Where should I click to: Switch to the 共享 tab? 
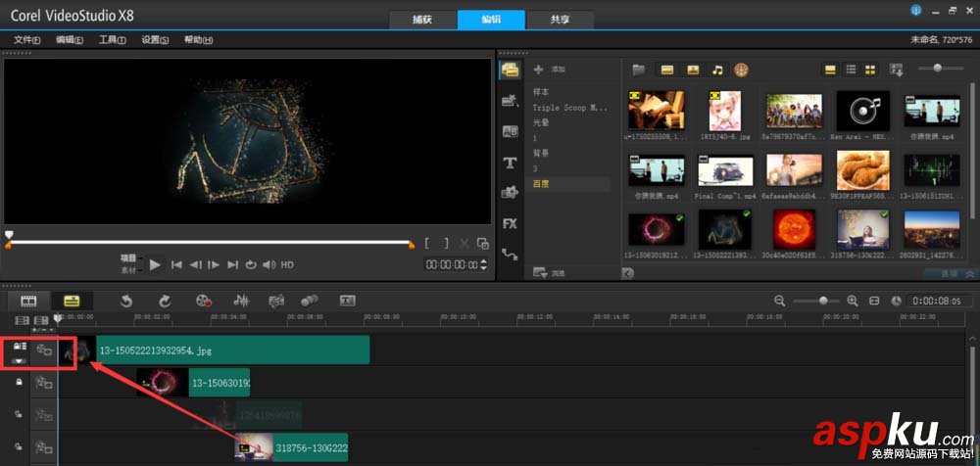click(x=560, y=20)
